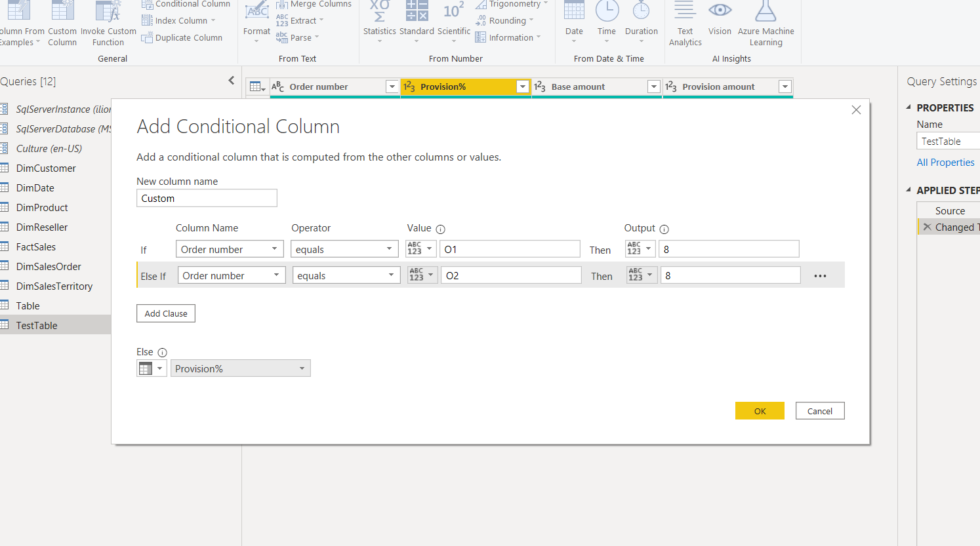This screenshot has width=980, height=546.
Task: Select the FactSales query
Action: [x=36, y=247]
